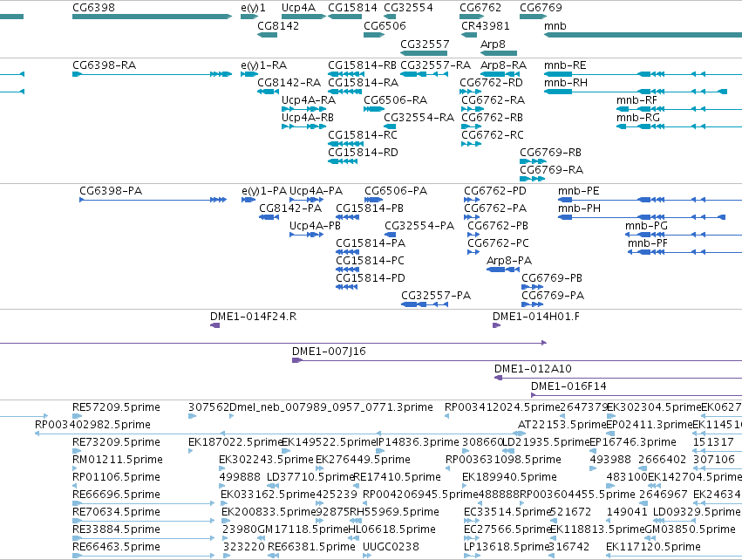Select BAC clone DME1-007J16 label

329,352
